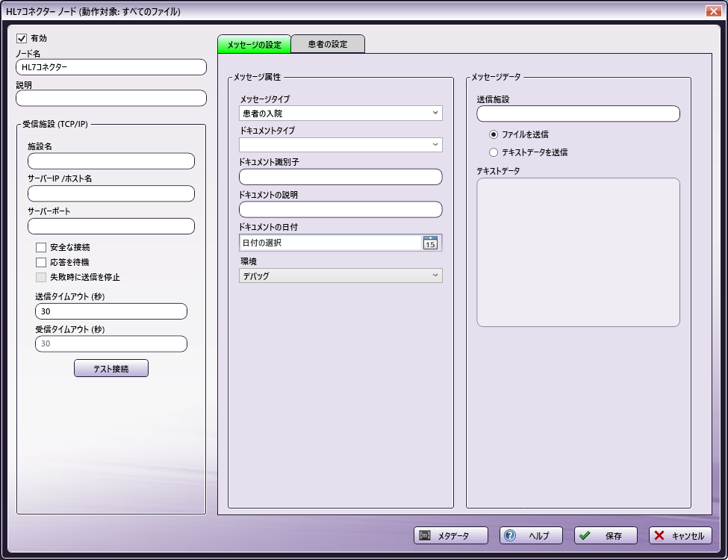
Task: Click the ノード名 input field
Action: click(111, 67)
